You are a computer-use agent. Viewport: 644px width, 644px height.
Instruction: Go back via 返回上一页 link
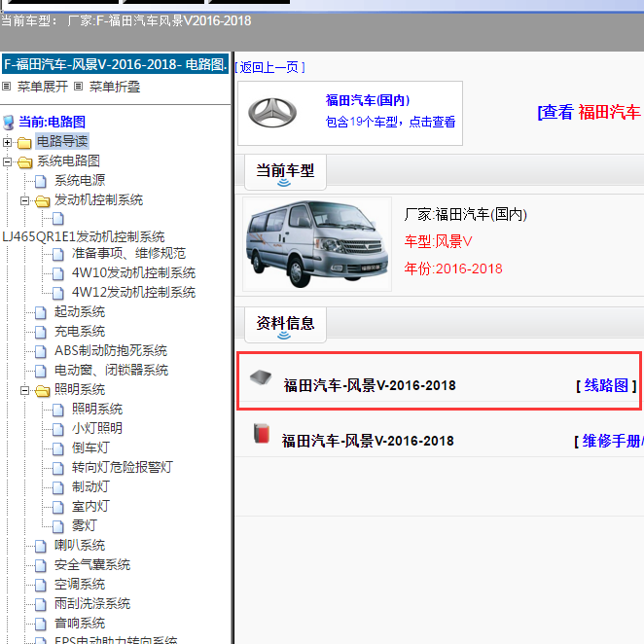click(x=269, y=67)
